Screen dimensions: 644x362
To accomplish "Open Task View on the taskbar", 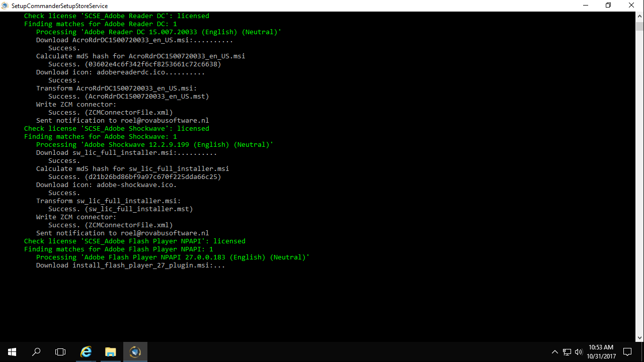I will pos(60,352).
